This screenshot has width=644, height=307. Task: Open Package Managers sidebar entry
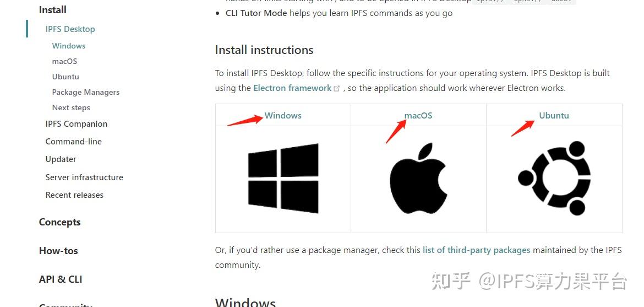coord(85,92)
